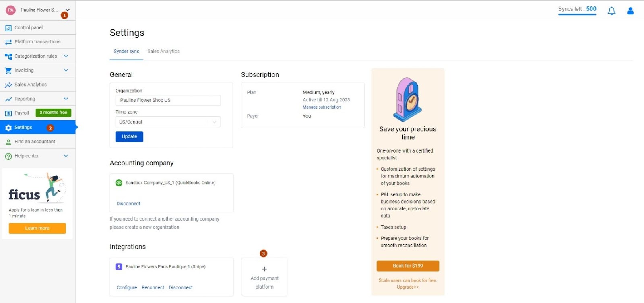Click the user profile icon
The image size is (644, 303).
click(630, 11)
